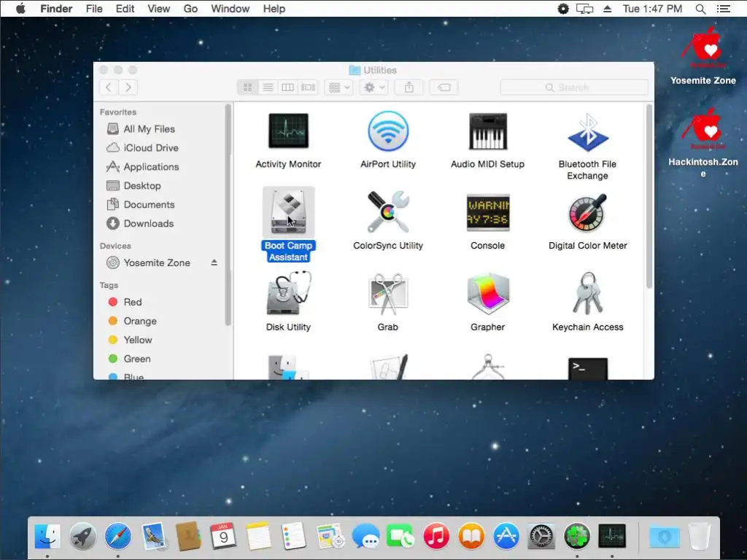Screen dimensions: 747x560
Task: Open Maps from the Dock
Action: point(330,536)
